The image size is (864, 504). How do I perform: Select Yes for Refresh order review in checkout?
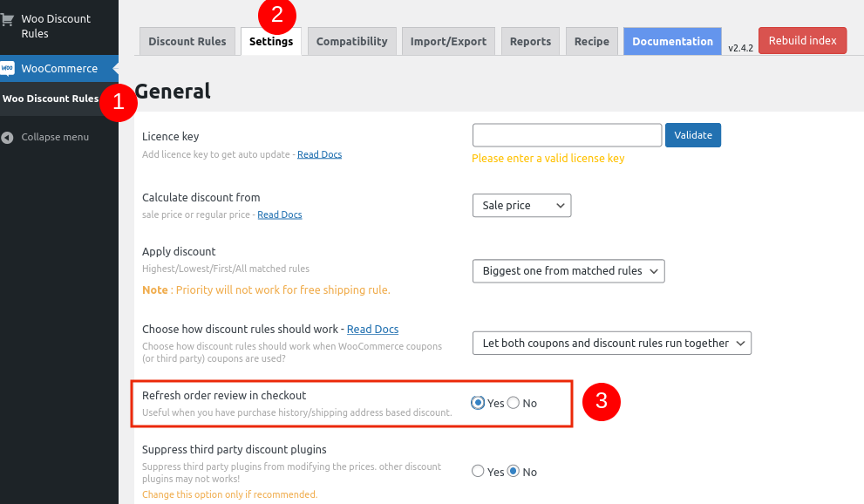(x=478, y=403)
